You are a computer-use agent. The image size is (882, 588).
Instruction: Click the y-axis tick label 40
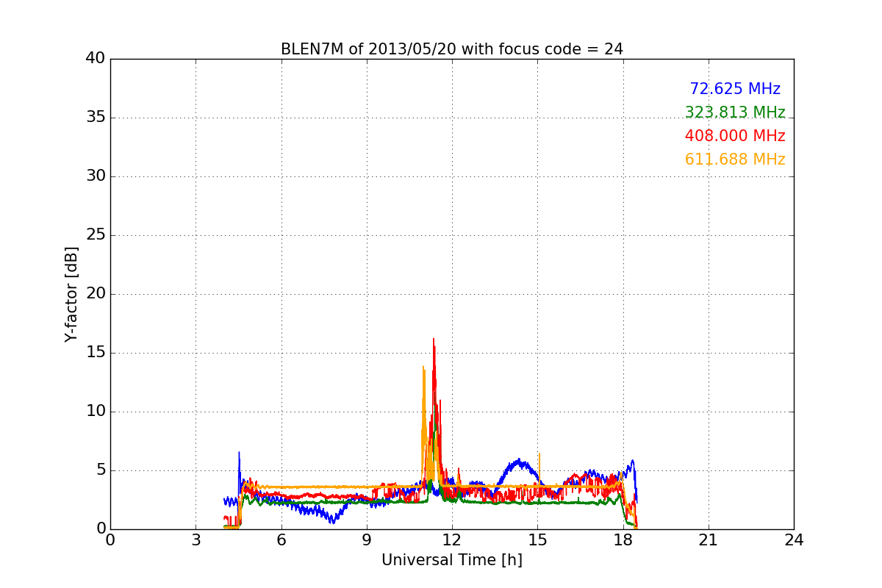[96, 59]
